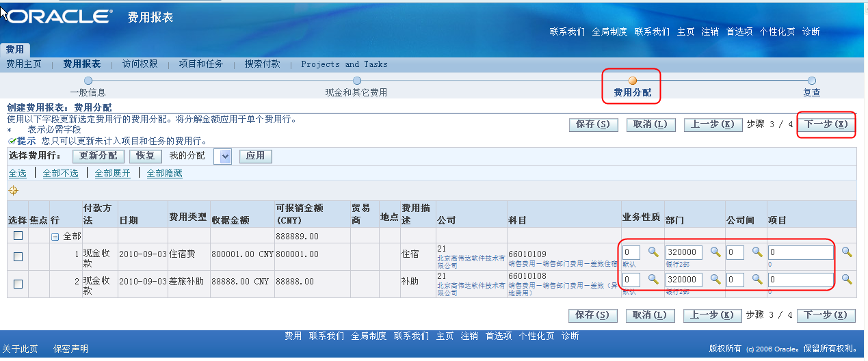The image size is (868, 361).
Task: Open 部门 search icon in row 2 差旅补助
Action: pyautogui.click(x=715, y=280)
